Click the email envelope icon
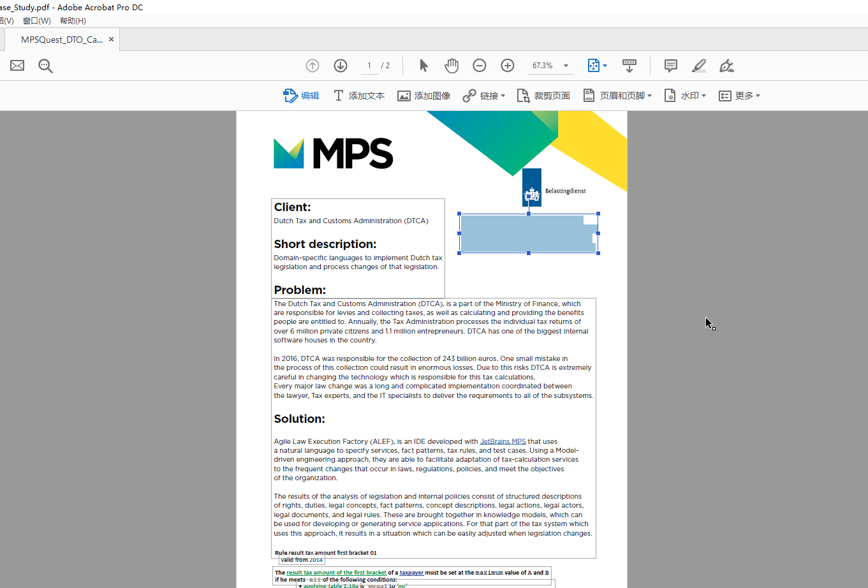This screenshot has width=868, height=588. [17, 66]
